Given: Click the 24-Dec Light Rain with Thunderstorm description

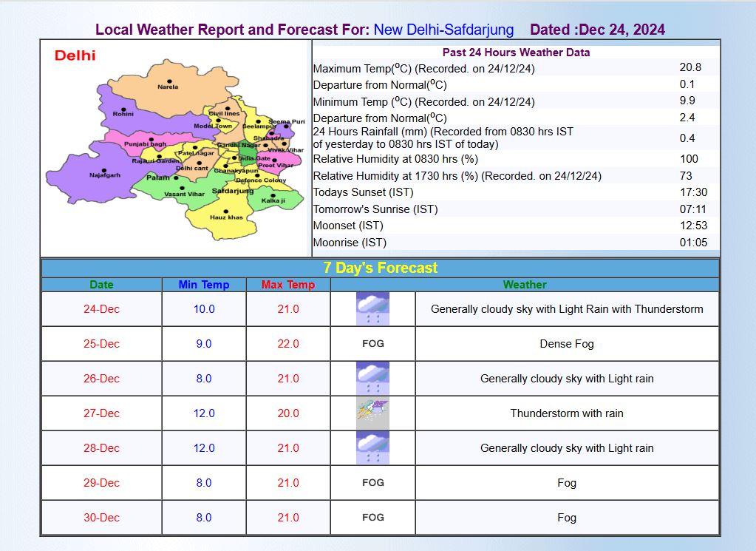Looking at the screenshot, I should [x=567, y=309].
